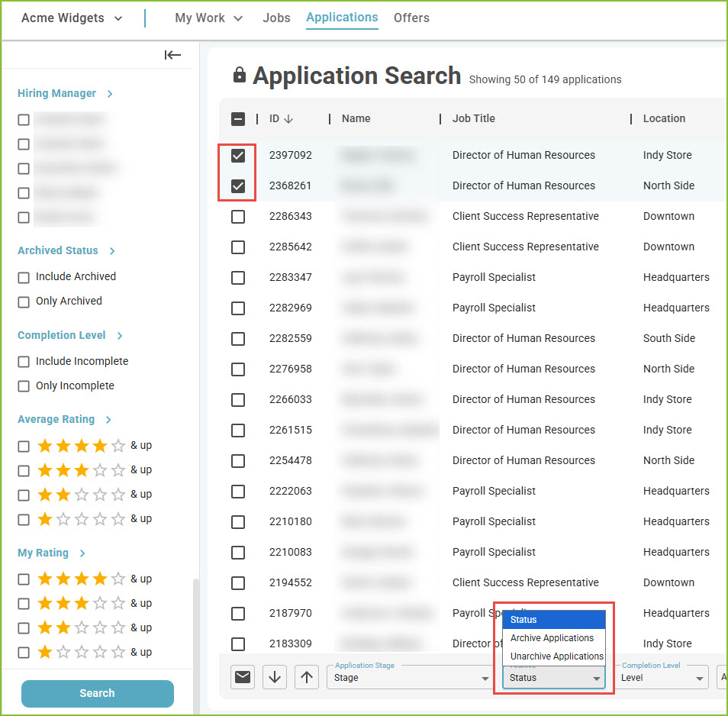
Task: Open the Completion Level dropdown
Action: click(x=661, y=678)
